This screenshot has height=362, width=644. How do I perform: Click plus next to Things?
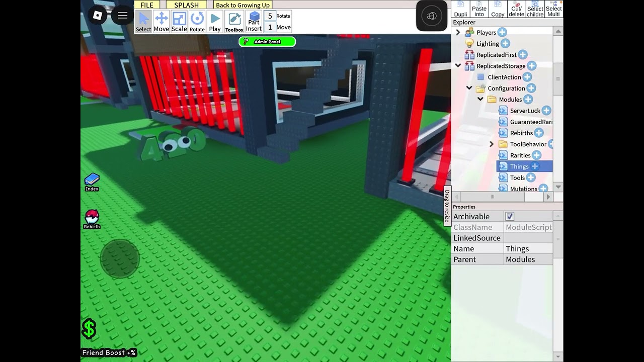(535, 166)
